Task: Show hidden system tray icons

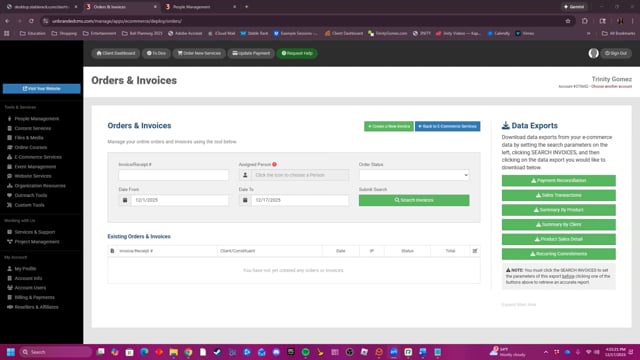Action: click(x=546, y=352)
